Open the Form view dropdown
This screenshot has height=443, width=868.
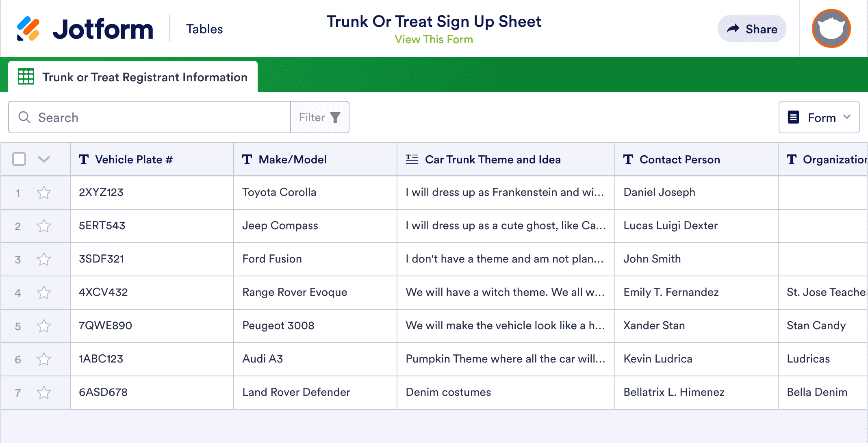(x=819, y=117)
